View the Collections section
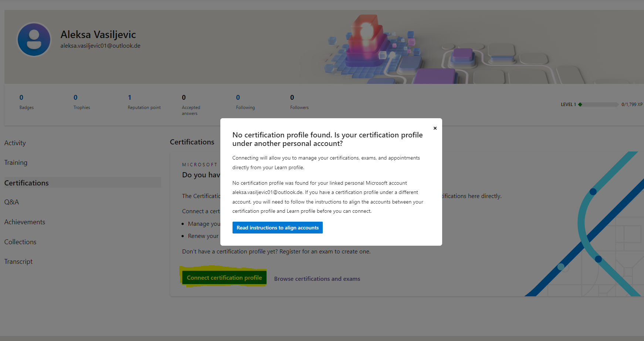Image resolution: width=644 pixels, height=341 pixels. (x=20, y=242)
